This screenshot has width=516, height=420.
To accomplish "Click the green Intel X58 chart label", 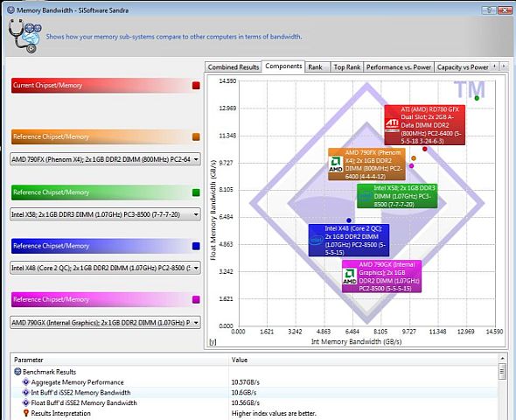I will (397, 196).
